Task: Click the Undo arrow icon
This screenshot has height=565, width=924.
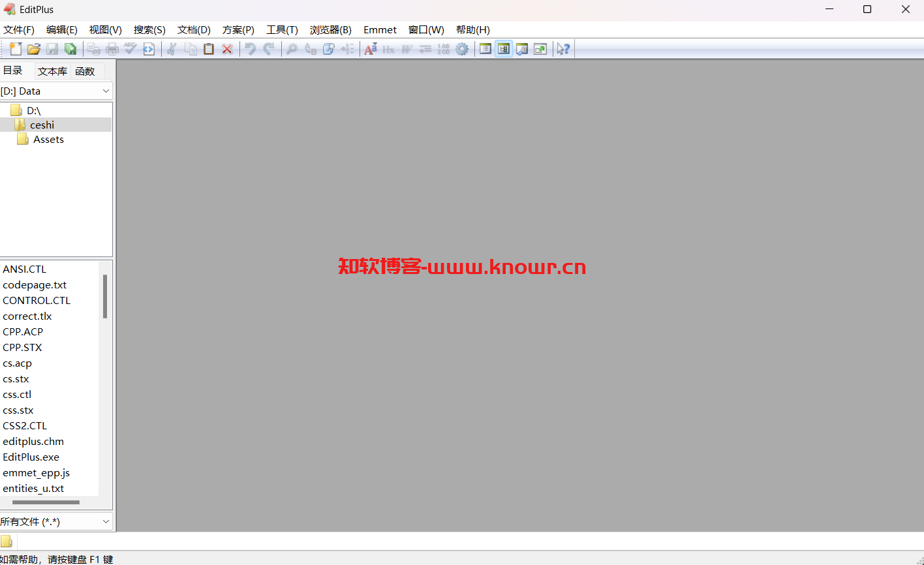Action: 251,49
